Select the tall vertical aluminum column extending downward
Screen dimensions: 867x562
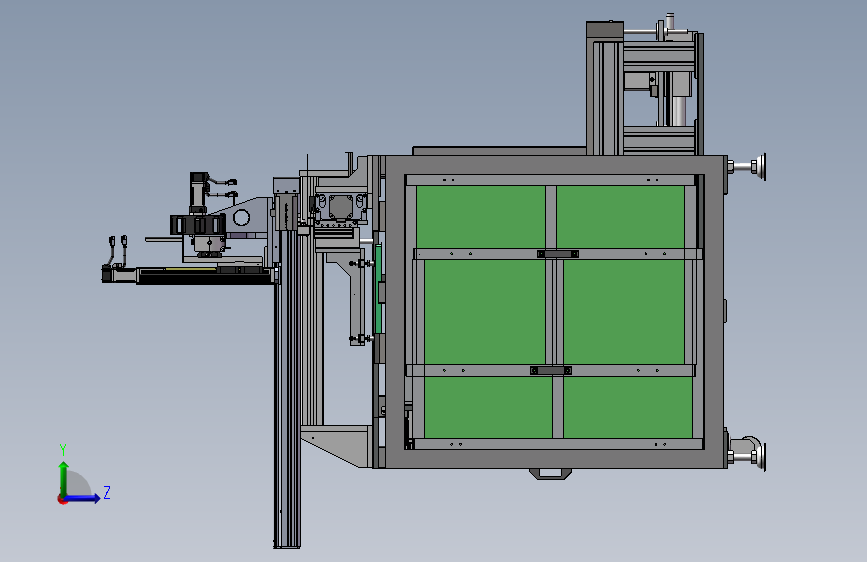287,387
